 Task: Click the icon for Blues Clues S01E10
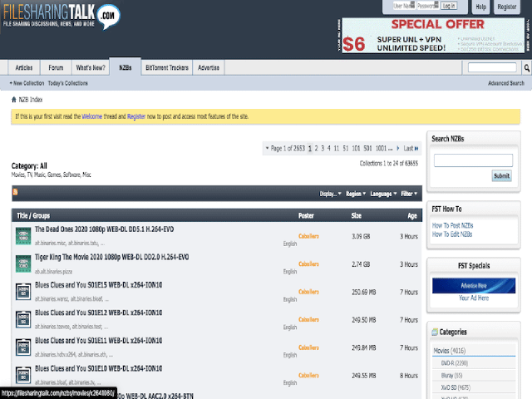(23, 375)
